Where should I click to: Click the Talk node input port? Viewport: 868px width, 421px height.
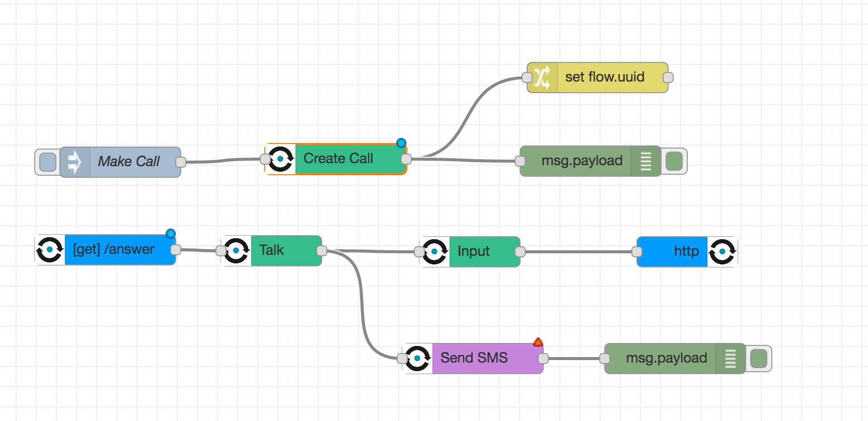tap(221, 251)
